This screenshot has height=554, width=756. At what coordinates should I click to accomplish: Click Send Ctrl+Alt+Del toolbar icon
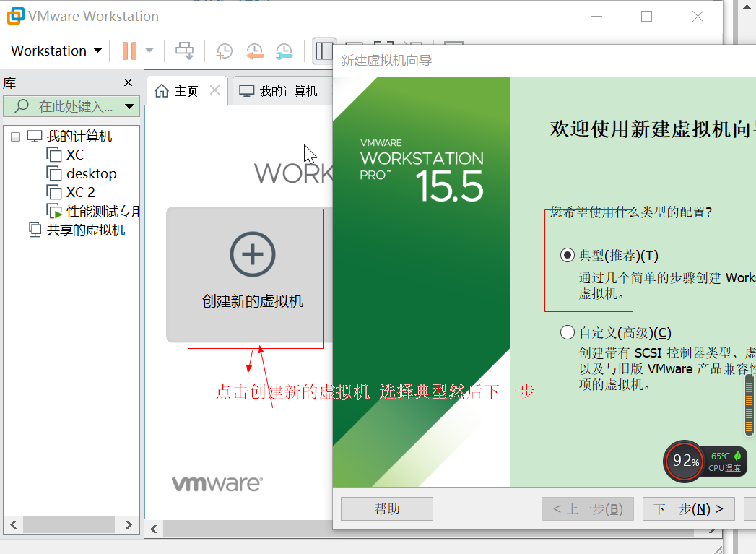tap(184, 51)
